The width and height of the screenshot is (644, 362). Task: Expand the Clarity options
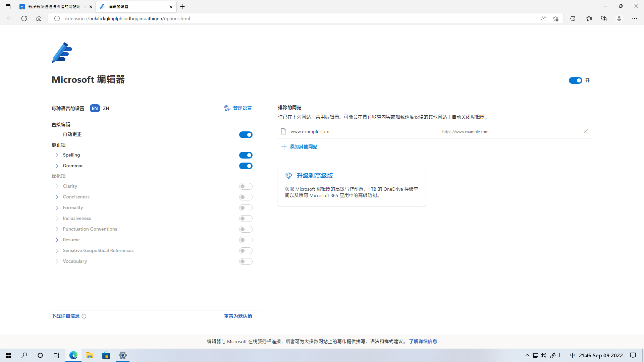tap(57, 186)
